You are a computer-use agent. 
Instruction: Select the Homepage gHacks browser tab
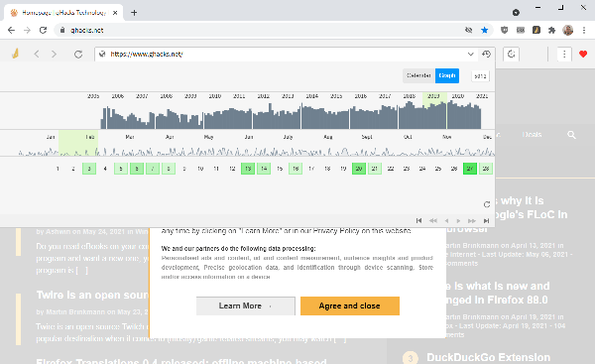pos(63,13)
